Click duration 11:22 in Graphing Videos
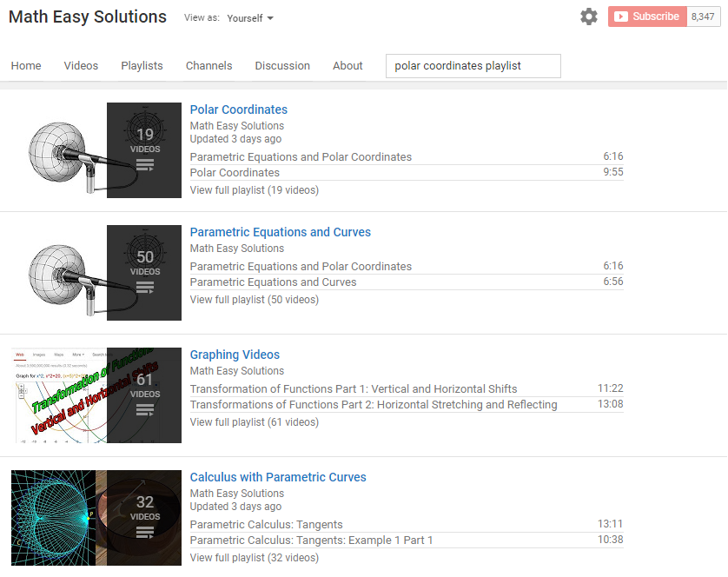 coord(611,388)
